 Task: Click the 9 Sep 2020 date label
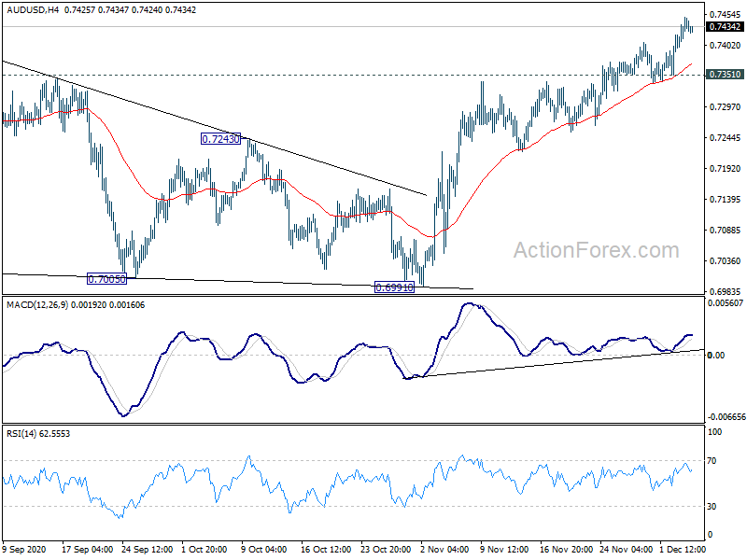tap(25, 550)
